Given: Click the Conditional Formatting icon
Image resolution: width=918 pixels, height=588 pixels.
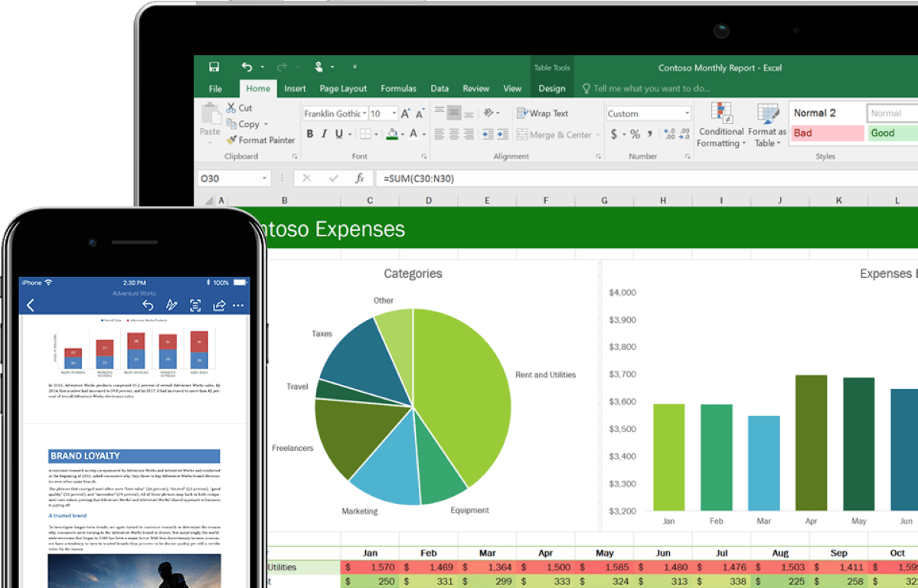Looking at the screenshot, I should (x=721, y=113).
